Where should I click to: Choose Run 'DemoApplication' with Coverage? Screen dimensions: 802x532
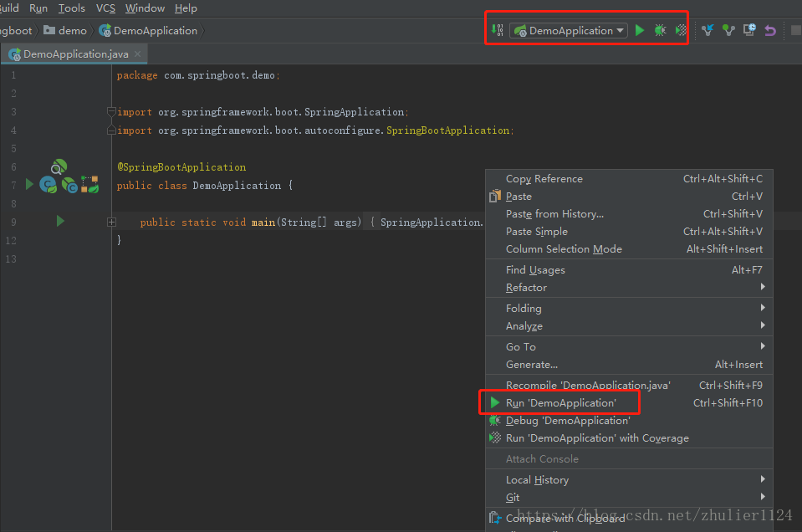(629, 438)
